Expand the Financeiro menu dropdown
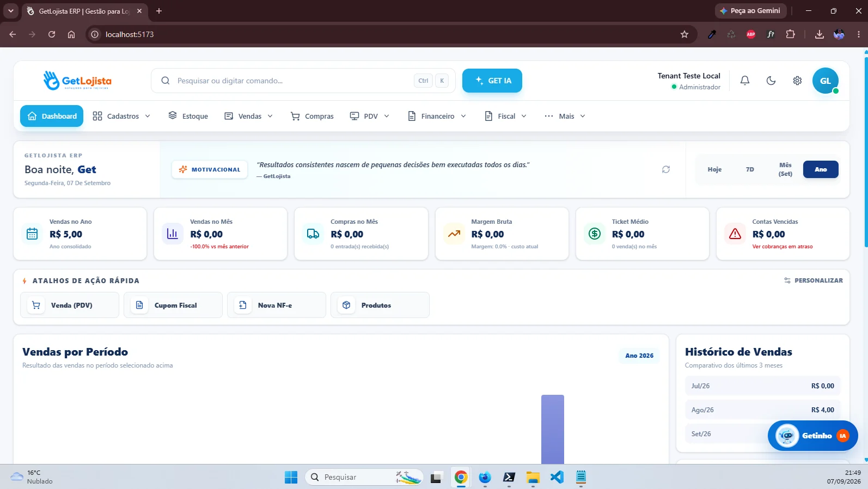Viewport: 868px width, 489px height. (437, 116)
